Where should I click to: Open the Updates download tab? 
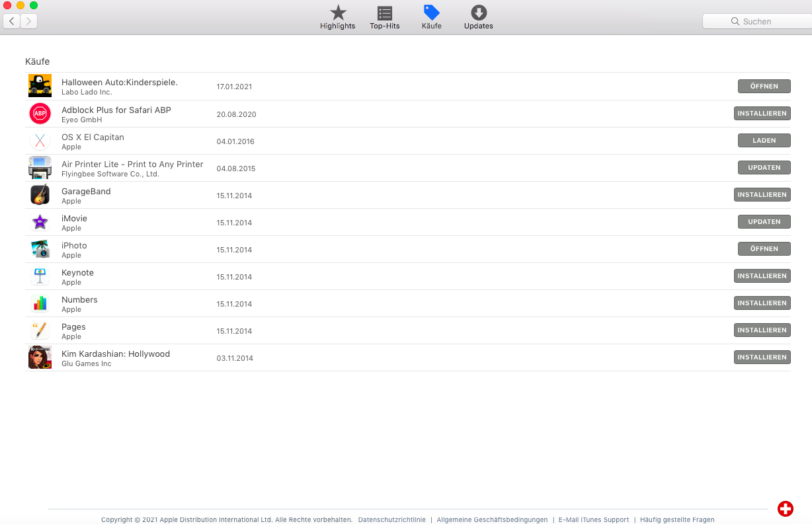(x=478, y=17)
